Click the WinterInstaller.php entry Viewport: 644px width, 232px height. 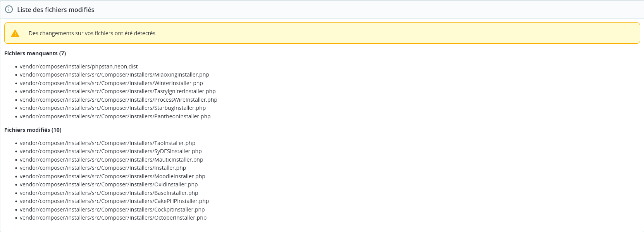point(111,83)
